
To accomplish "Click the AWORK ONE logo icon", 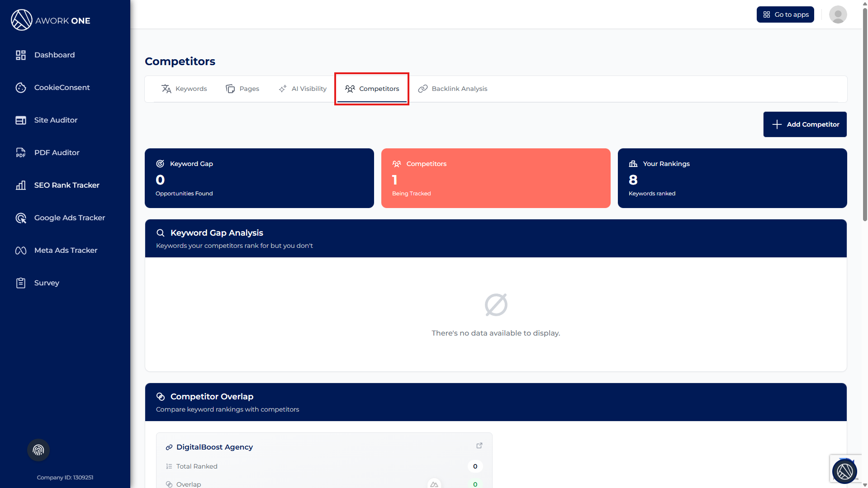I will pyautogui.click(x=21, y=20).
